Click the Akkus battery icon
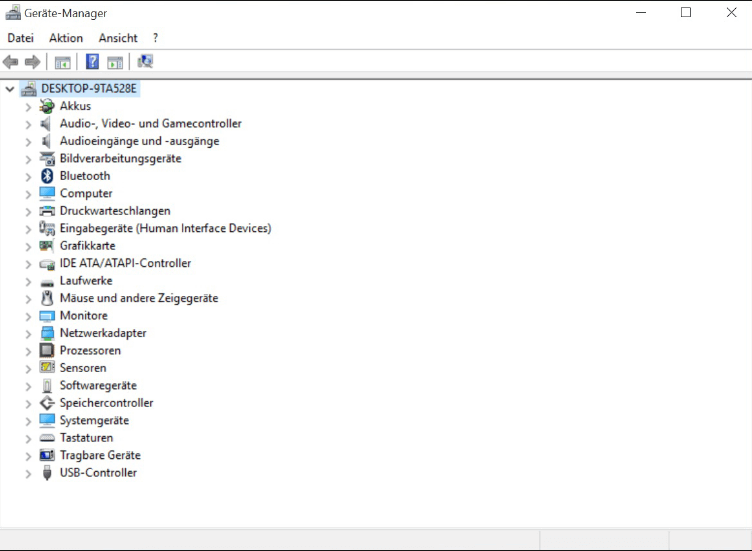 [x=47, y=106]
